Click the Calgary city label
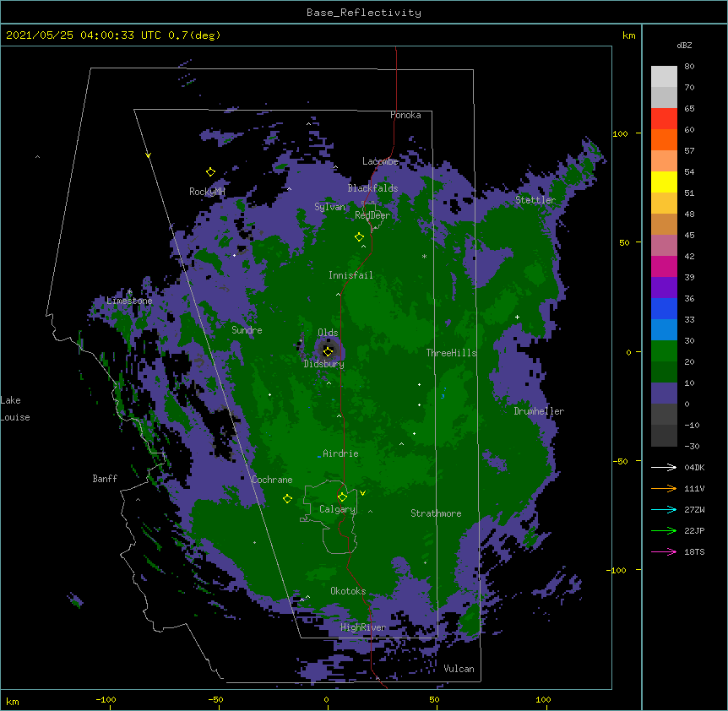 tap(337, 509)
